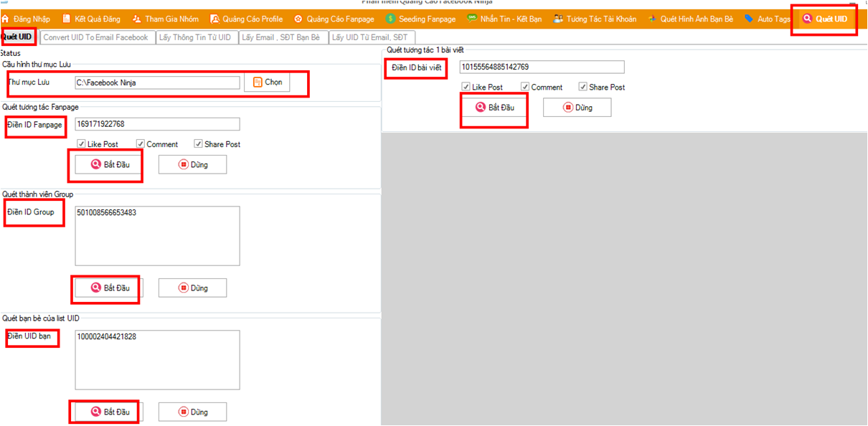
Task: Toggle Comment checkbox under Fanpage section
Action: tap(141, 144)
